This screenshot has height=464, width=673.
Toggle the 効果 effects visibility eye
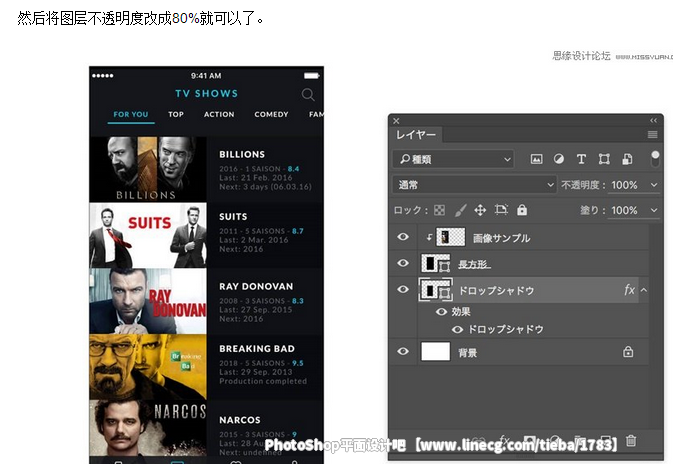coord(441,312)
